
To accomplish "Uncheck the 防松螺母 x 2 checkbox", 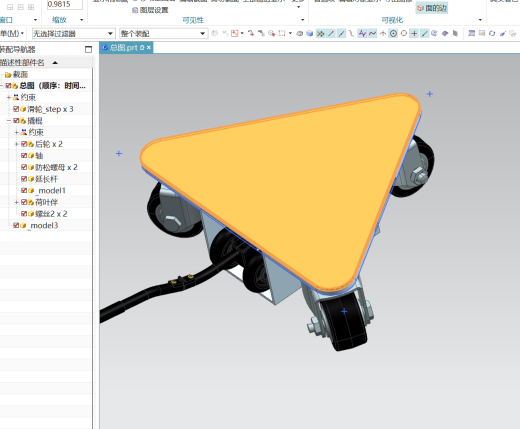I will point(24,167).
